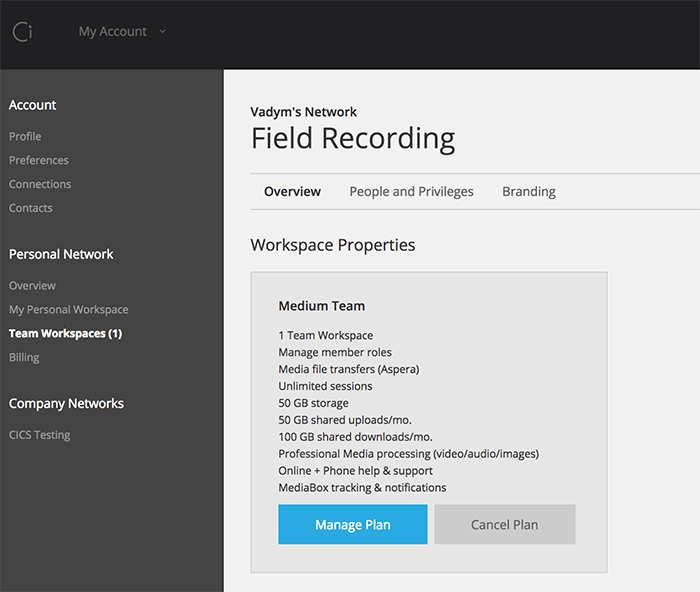This screenshot has height=592, width=700.
Task: Expand the My Account dropdown chevron
Action: click(x=162, y=31)
